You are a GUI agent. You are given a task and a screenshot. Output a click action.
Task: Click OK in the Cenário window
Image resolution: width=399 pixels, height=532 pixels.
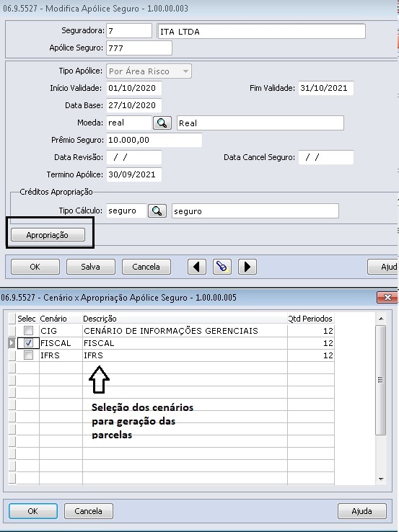33,511
